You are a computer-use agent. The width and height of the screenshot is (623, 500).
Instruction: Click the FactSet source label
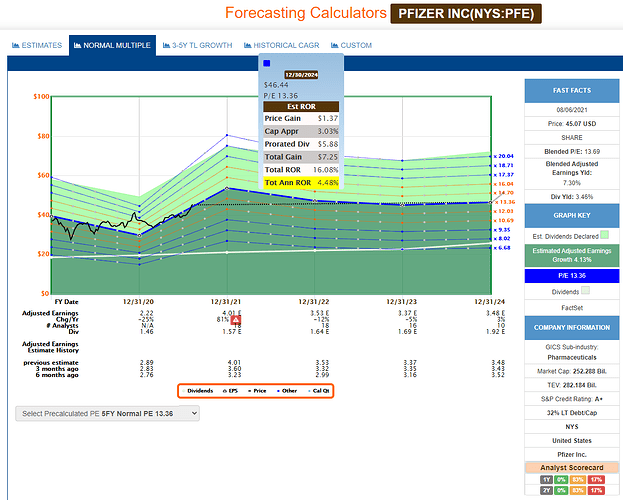coord(572,308)
